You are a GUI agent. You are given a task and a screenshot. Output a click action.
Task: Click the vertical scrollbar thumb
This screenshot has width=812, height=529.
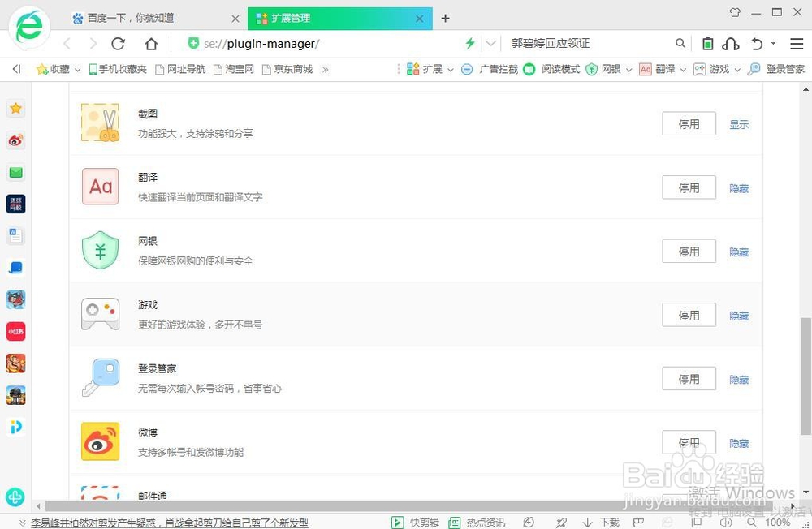click(x=806, y=376)
